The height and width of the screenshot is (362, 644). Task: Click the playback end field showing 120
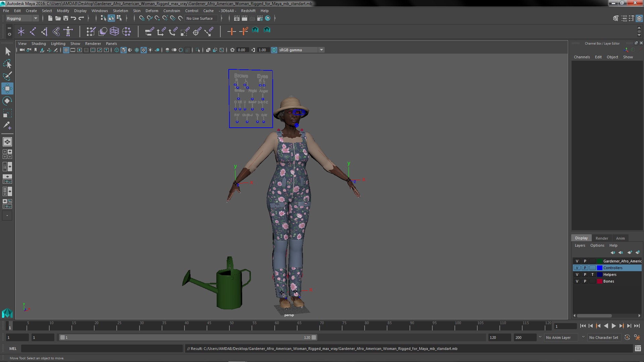499,338
